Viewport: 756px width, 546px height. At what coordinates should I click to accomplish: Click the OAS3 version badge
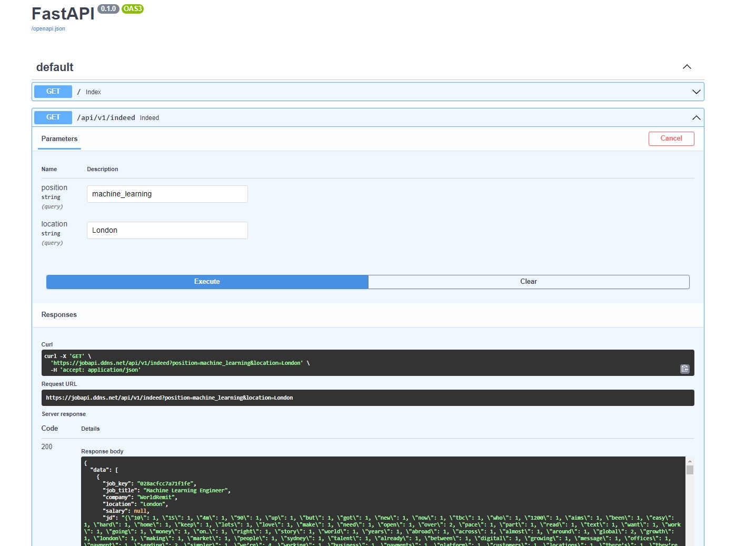coord(133,8)
